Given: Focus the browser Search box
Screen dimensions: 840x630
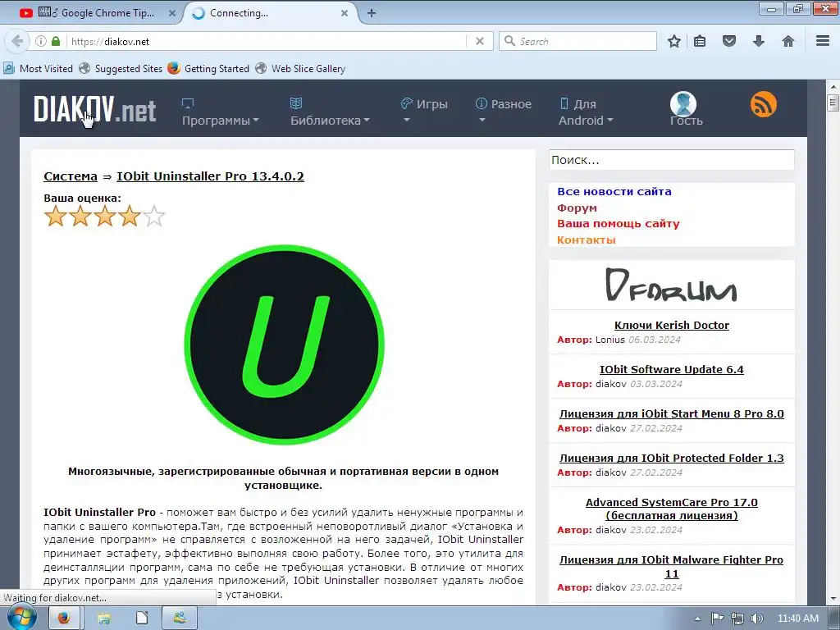Looking at the screenshot, I should coord(577,41).
